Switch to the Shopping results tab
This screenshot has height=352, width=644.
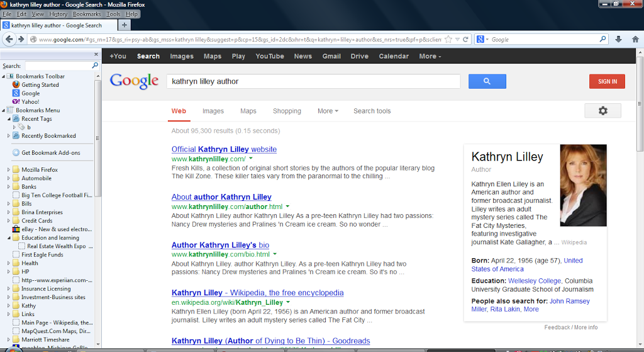coord(287,111)
